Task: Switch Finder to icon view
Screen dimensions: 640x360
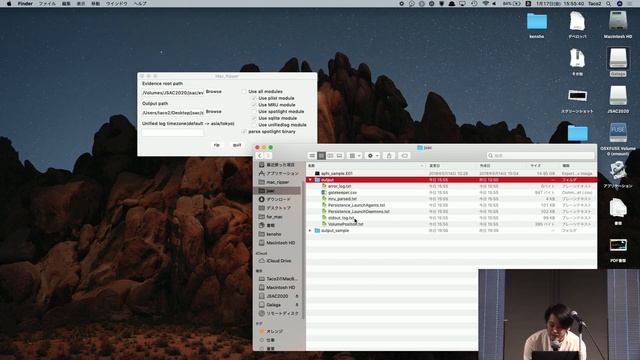Action: coord(312,156)
